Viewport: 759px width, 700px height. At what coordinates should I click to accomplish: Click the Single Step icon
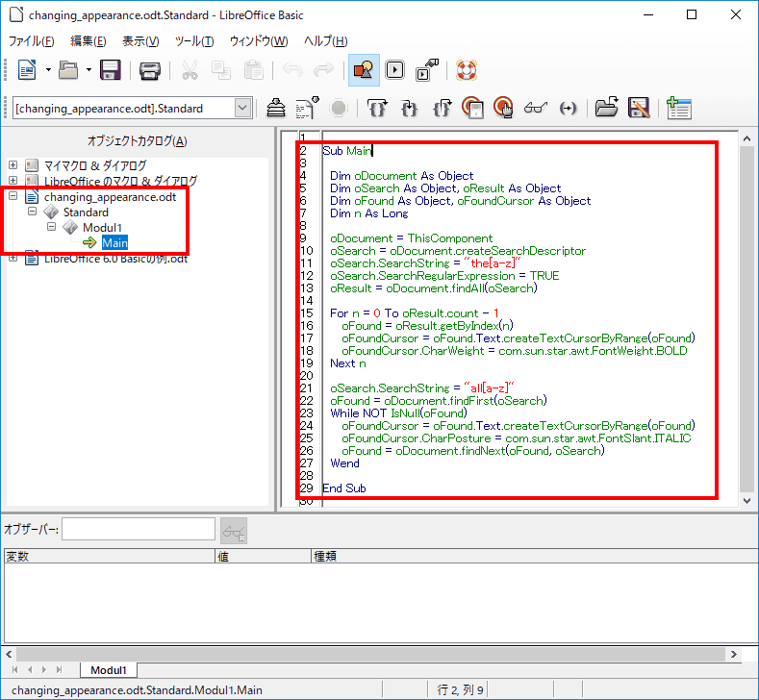[x=410, y=108]
